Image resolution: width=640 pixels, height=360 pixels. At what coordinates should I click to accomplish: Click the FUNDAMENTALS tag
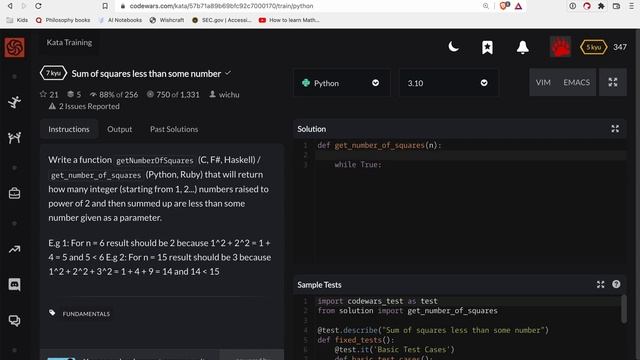click(x=86, y=313)
